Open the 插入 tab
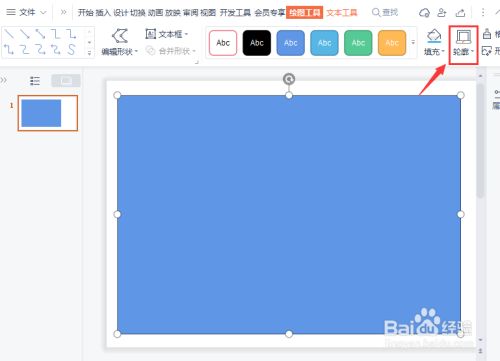500x361 pixels. (x=103, y=13)
